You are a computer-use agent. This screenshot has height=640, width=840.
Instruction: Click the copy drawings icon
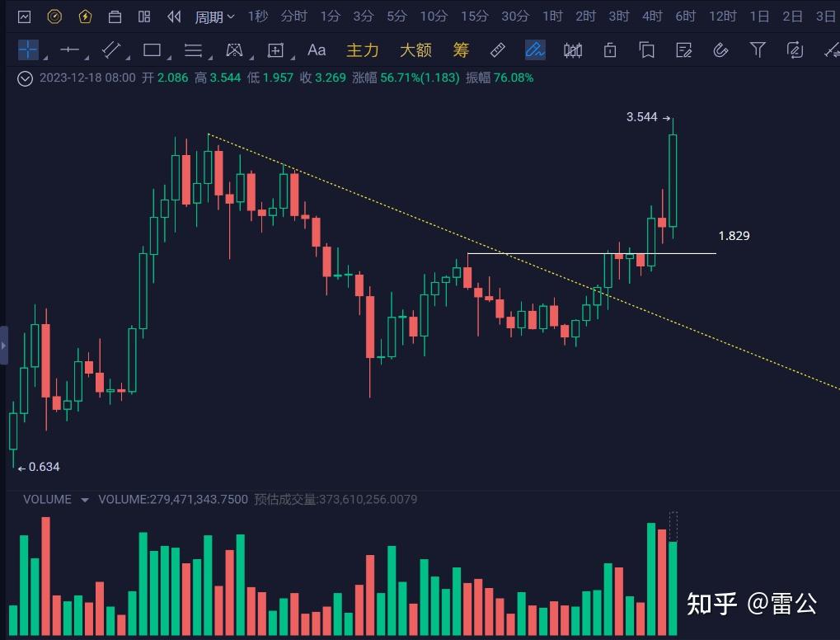pyautogui.click(x=646, y=49)
